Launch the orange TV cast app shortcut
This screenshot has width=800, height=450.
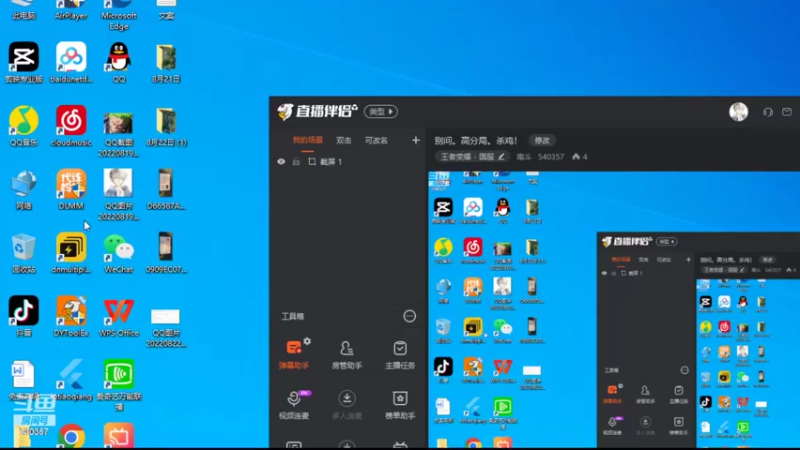pyautogui.click(x=119, y=435)
